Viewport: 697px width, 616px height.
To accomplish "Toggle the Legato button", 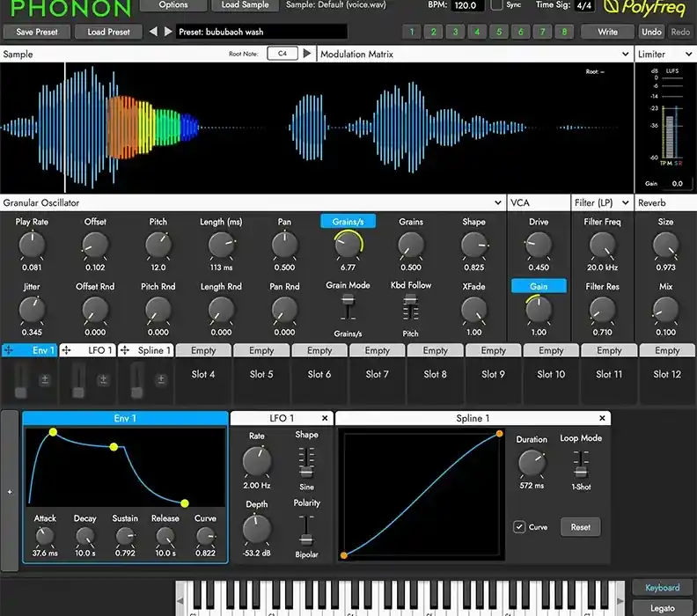I will click(663, 608).
